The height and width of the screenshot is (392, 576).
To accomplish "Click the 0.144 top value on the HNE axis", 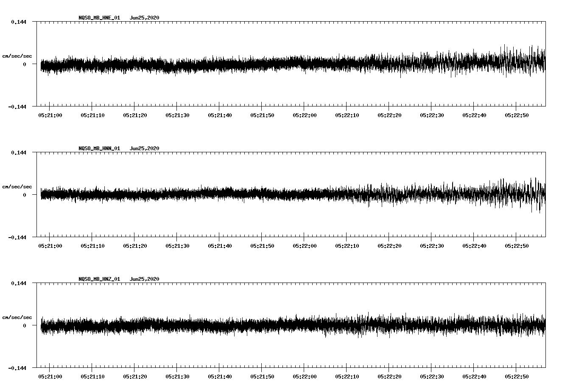I will pos(19,22).
